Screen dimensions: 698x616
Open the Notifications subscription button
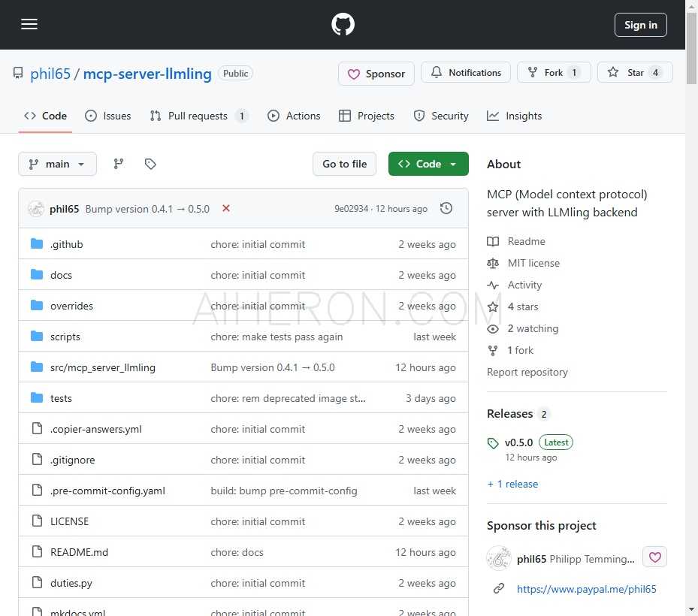click(466, 73)
